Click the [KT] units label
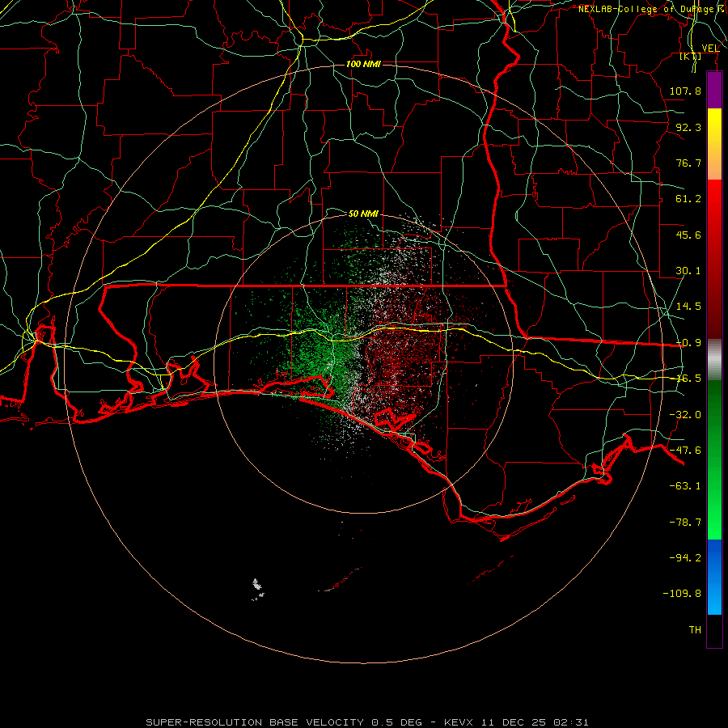 point(691,56)
